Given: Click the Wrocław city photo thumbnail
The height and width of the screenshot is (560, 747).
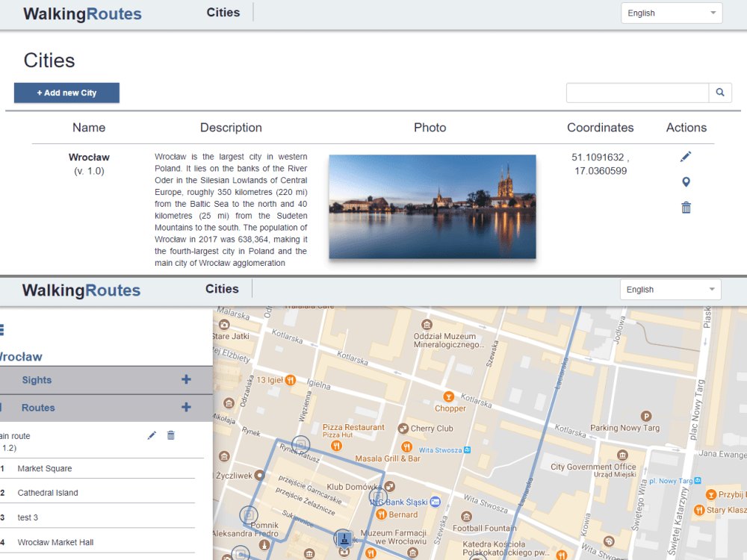Looking at the screenshot, I should [432, 207].
